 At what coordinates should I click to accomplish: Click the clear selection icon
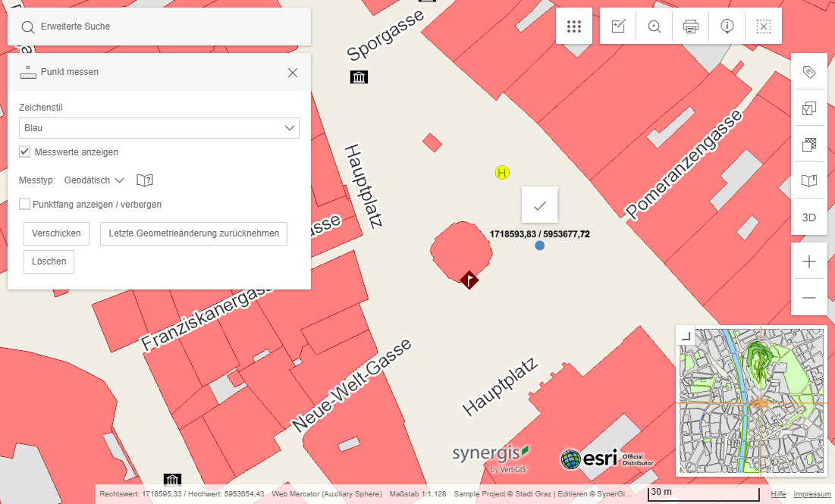(764, 27)
